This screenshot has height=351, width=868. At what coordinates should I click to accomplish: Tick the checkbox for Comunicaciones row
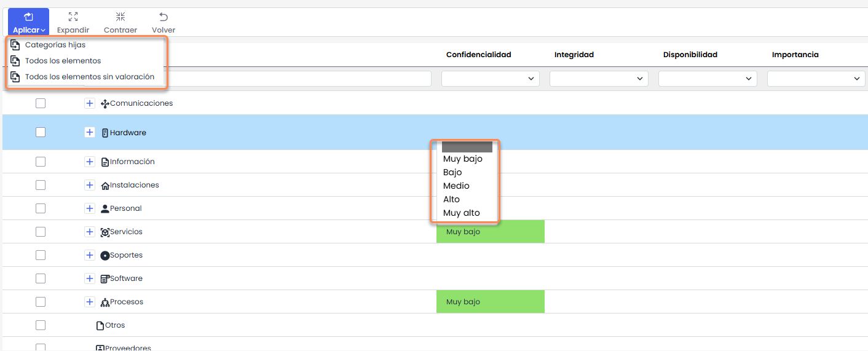[x=41, y=103]
